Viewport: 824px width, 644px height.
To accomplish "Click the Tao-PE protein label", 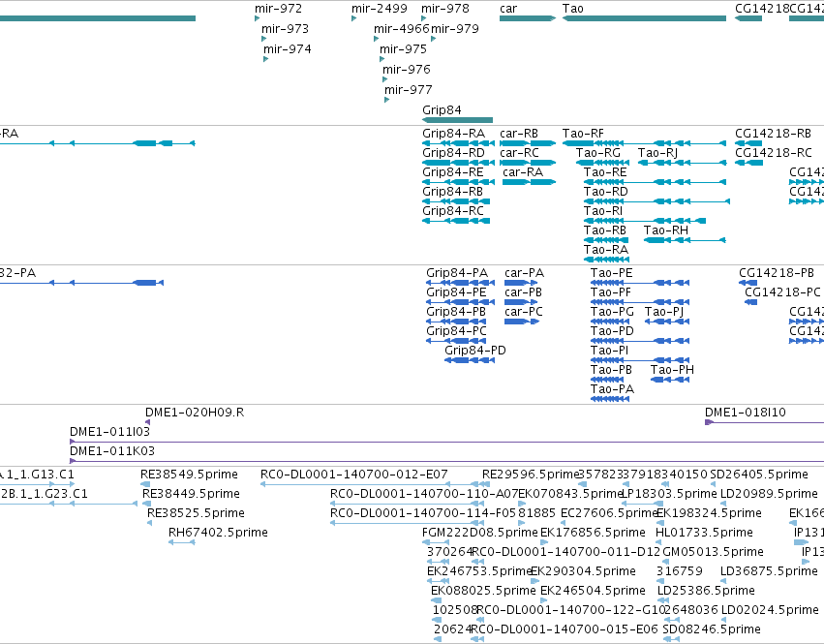I will (611, 273).
